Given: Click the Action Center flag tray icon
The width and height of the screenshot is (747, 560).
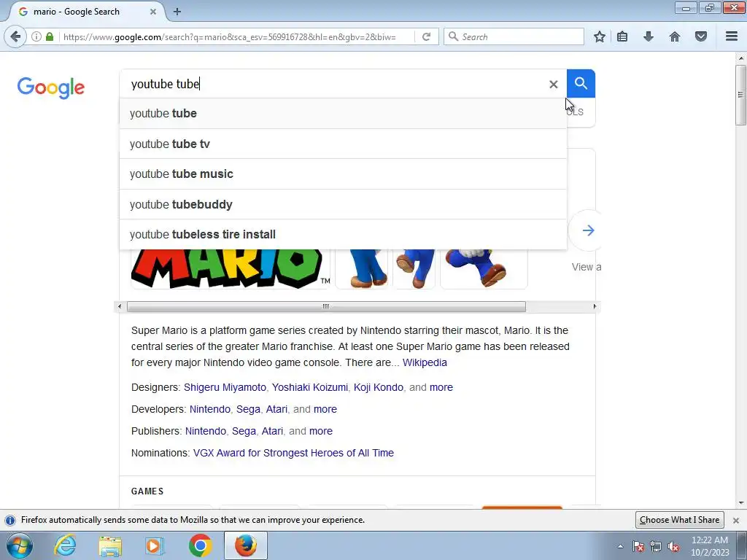Looking at the screenshot, I should point(638,546).
